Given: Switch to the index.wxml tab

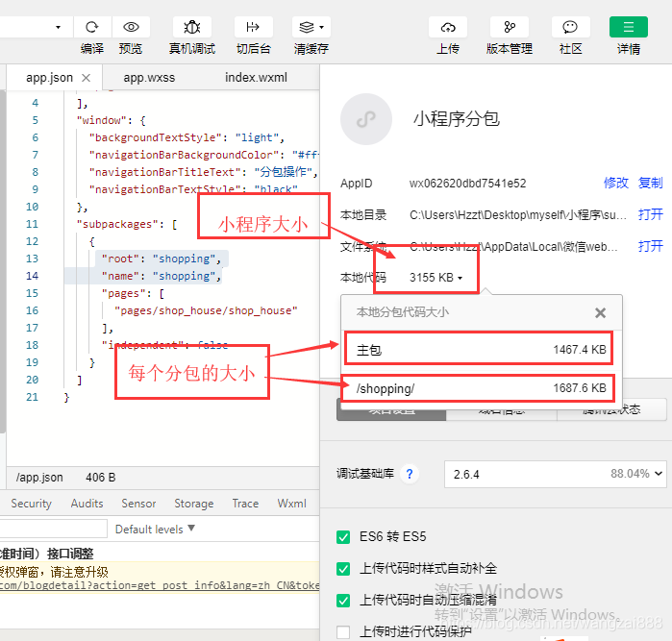Looking at the screenshot, I should pyautogui.click(x=257, y=78).
